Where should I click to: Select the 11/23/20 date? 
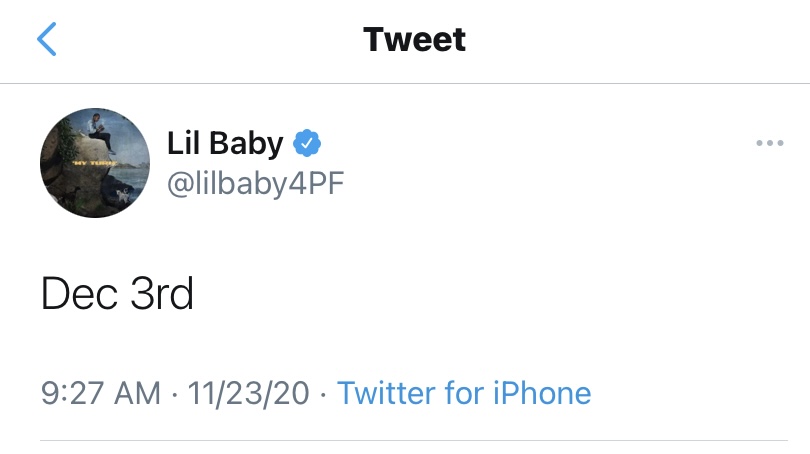click(x=248, y=394)
